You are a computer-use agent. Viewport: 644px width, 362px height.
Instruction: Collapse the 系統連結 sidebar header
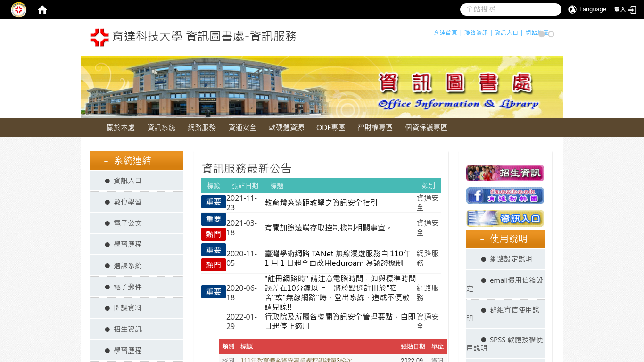click(136, 161)
